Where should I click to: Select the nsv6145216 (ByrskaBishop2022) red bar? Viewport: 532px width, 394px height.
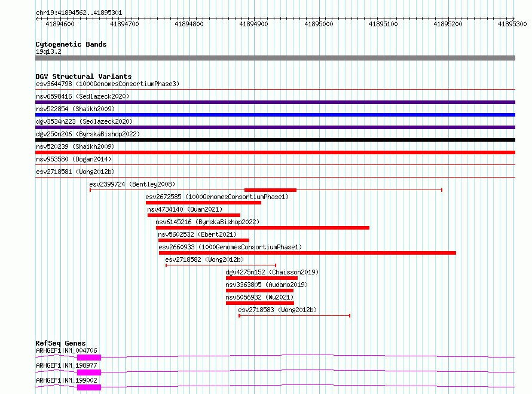262,228
